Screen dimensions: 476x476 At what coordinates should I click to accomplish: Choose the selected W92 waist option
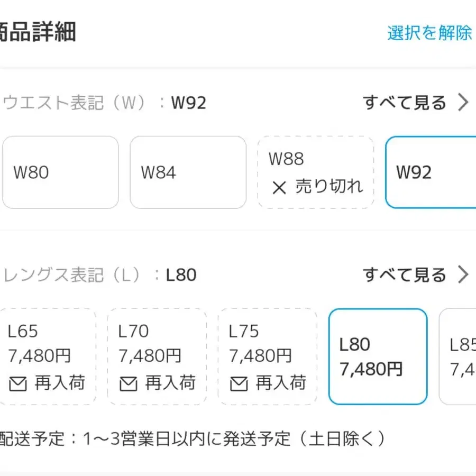tap(431, 172)
